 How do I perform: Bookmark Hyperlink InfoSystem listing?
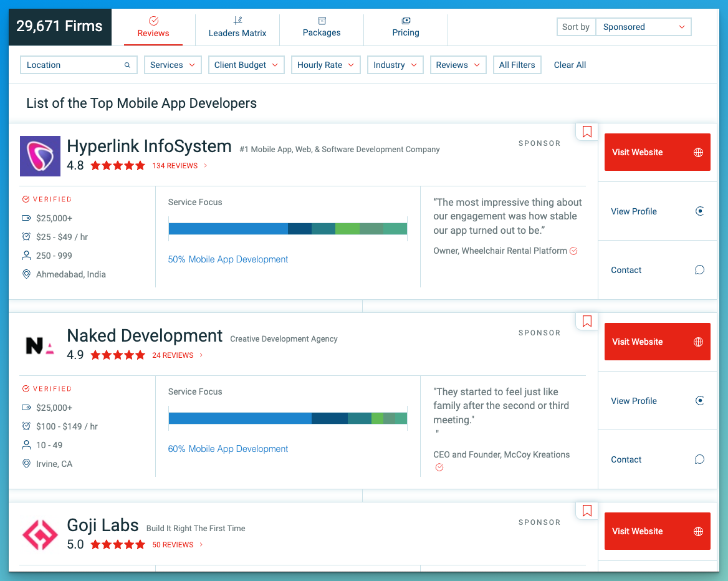click(x=587, y=132)
